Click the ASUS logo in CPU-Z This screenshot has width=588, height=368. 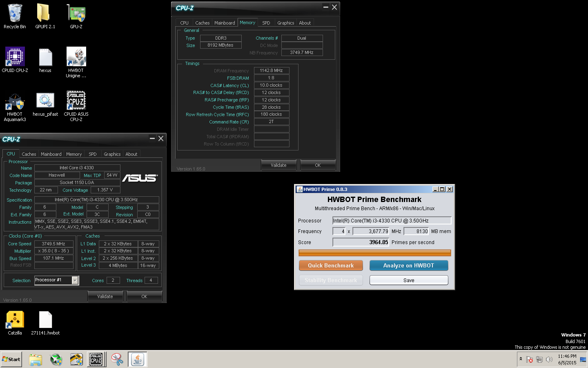pyautogui.click(x=140, y=178)
